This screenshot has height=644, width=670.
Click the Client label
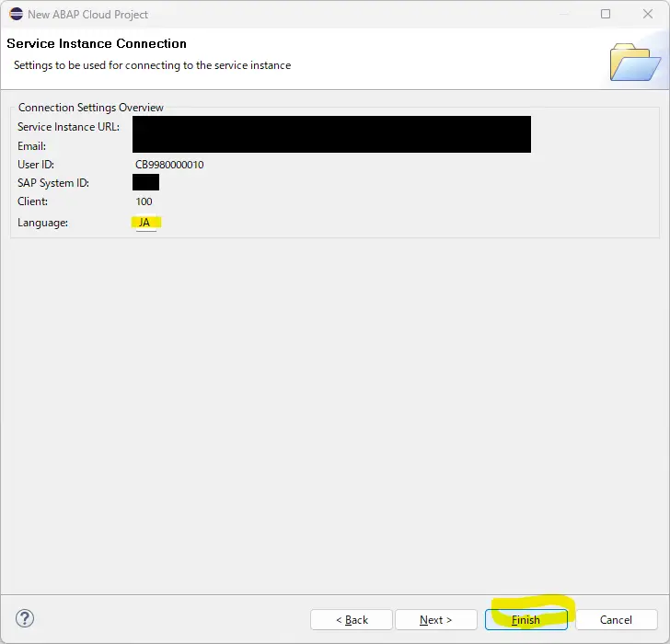32,201
